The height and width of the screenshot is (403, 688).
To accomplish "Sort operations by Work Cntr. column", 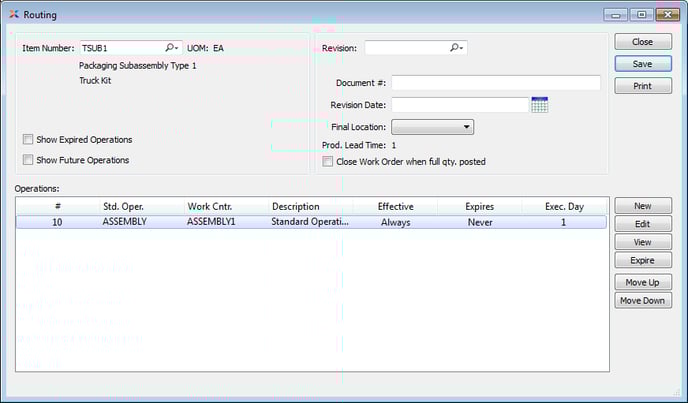I will click(211, 207).
